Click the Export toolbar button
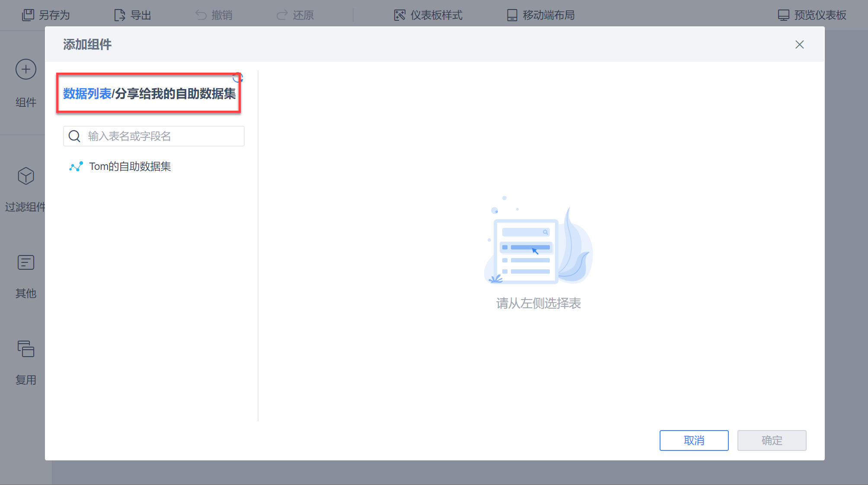The width and height of the screenshot is (868, 485). (133, 15)
